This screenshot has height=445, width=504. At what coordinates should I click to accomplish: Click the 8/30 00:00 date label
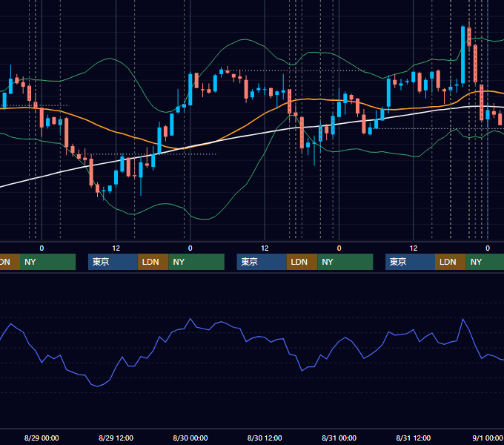pos(190,438)
